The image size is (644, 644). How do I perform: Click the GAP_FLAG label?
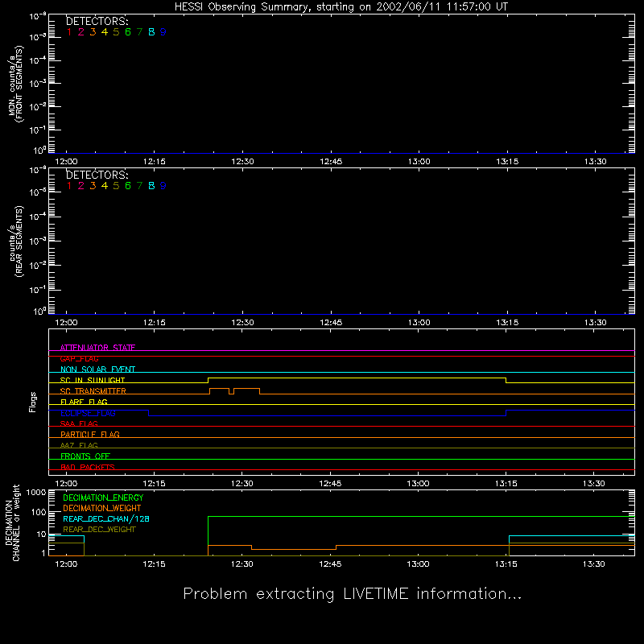[79, 358]
